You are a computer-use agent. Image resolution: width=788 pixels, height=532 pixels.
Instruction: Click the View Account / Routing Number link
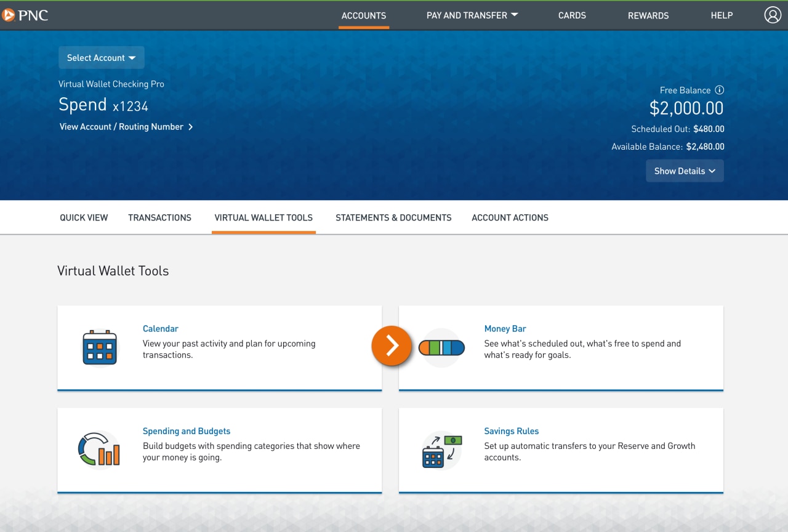(x=121, y=127)
